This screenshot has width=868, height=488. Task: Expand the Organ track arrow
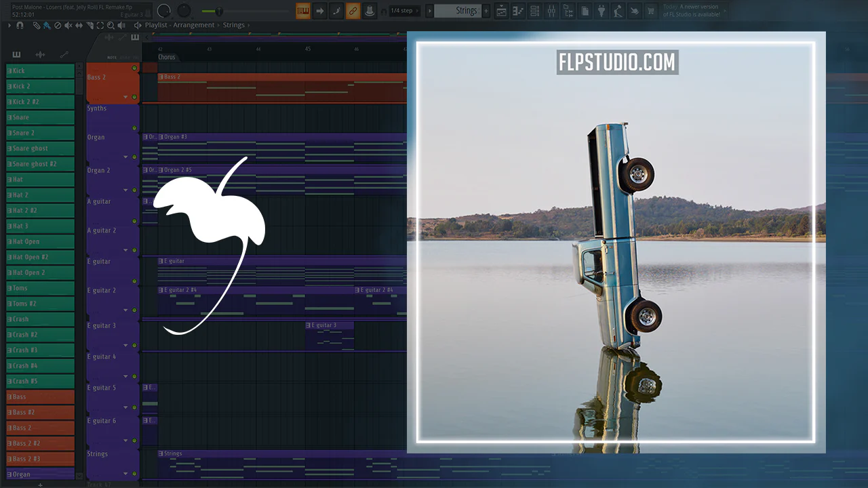point(125,157)
